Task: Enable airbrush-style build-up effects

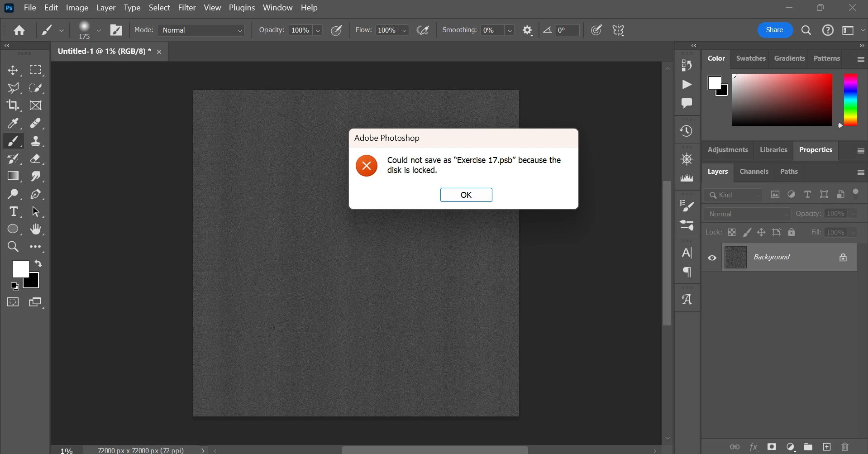Action: point(423,30)
